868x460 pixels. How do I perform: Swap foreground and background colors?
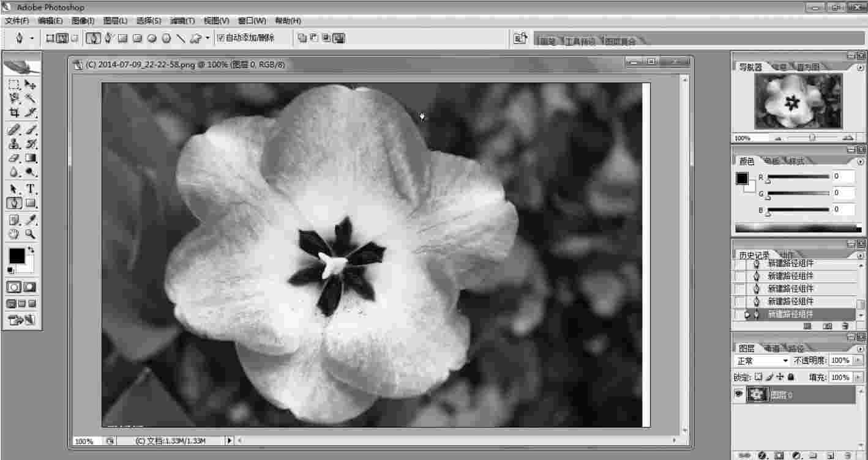[32, 250]
